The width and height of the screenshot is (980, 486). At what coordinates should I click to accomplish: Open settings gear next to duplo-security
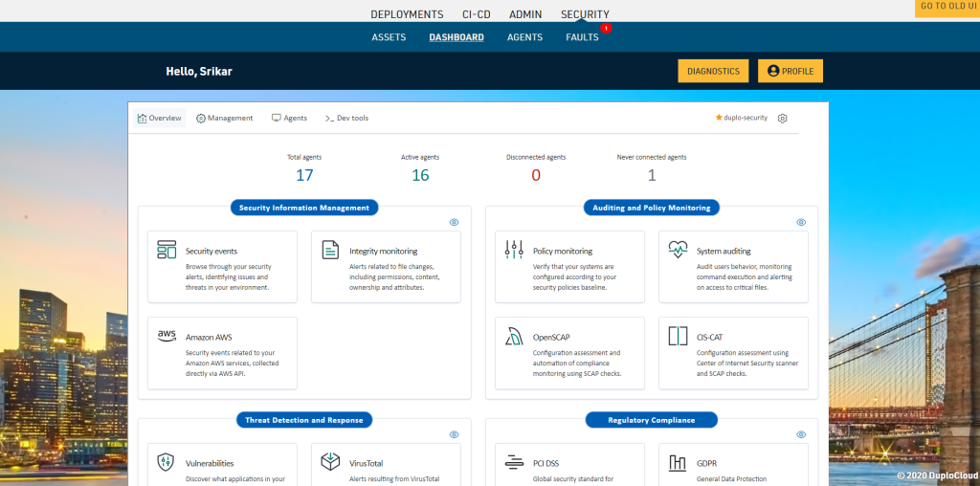[782, 119]
